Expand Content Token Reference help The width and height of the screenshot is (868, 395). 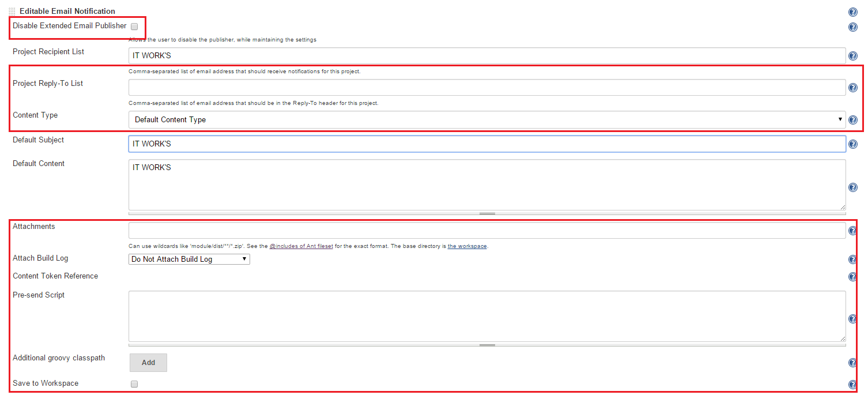(x=852, y=277)
